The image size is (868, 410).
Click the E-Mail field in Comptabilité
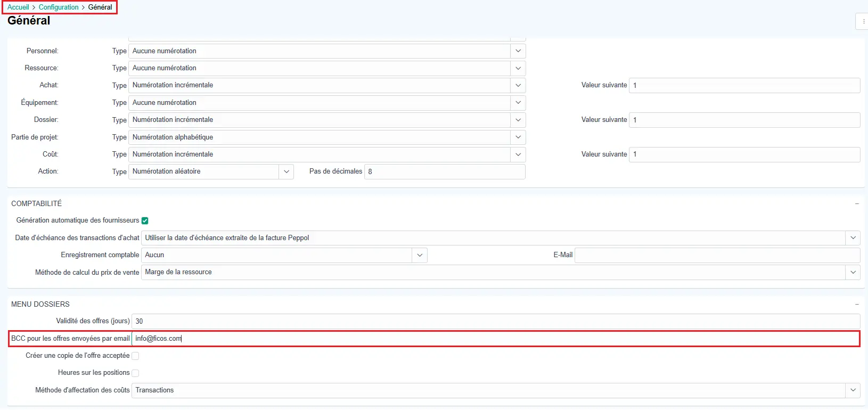click(x=717, y=255)
